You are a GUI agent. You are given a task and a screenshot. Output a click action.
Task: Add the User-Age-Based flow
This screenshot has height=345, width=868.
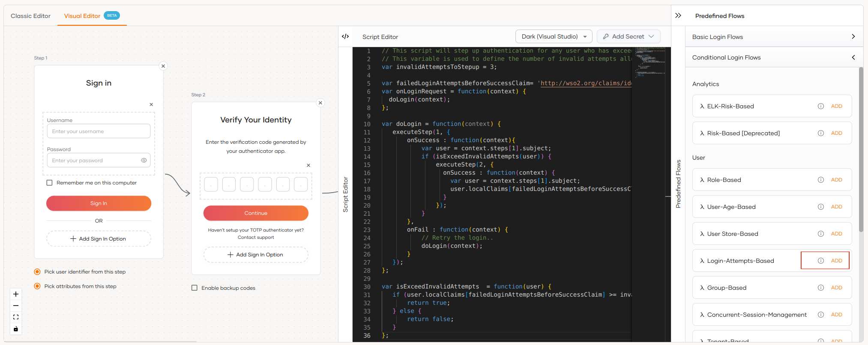pos(837,207)
